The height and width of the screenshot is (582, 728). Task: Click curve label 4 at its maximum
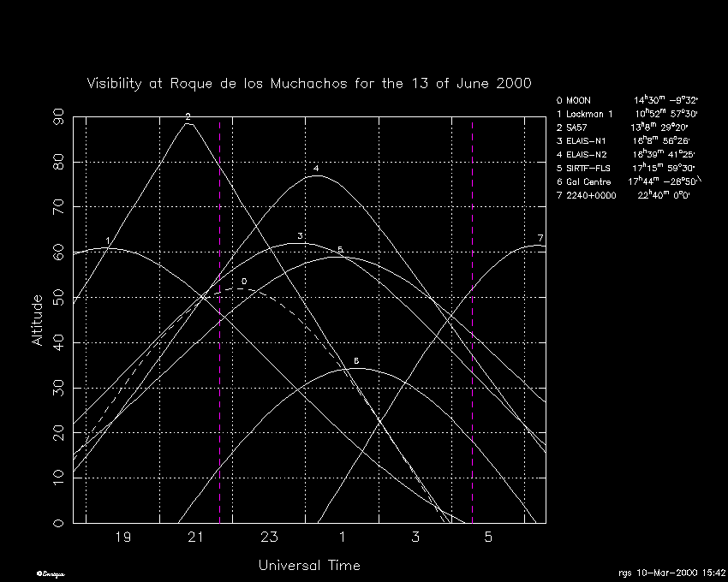click(316, 169)
